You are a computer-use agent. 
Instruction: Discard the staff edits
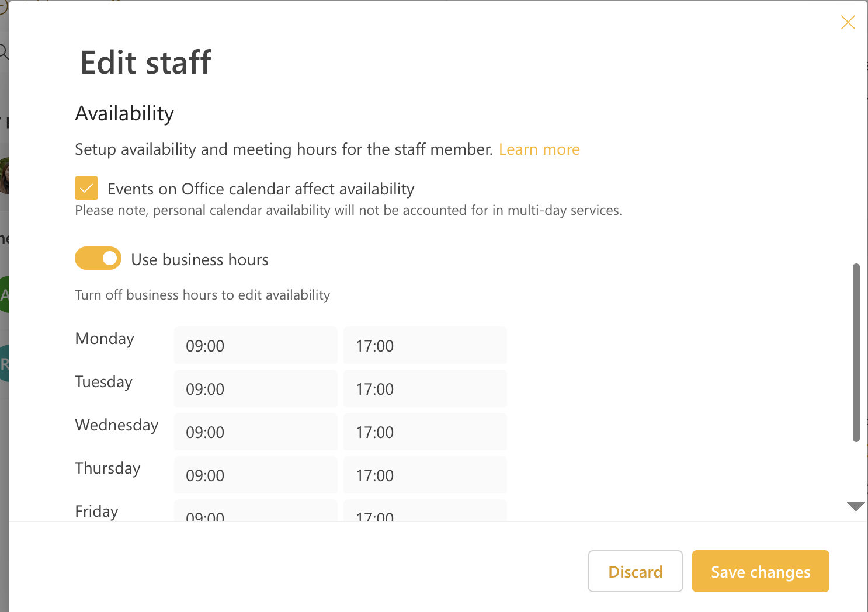(636, 571)
